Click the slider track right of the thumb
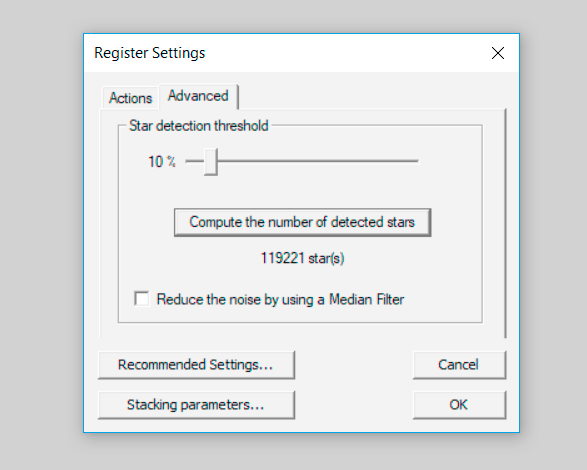Screen dimensions: 587x470 (317, 161)
